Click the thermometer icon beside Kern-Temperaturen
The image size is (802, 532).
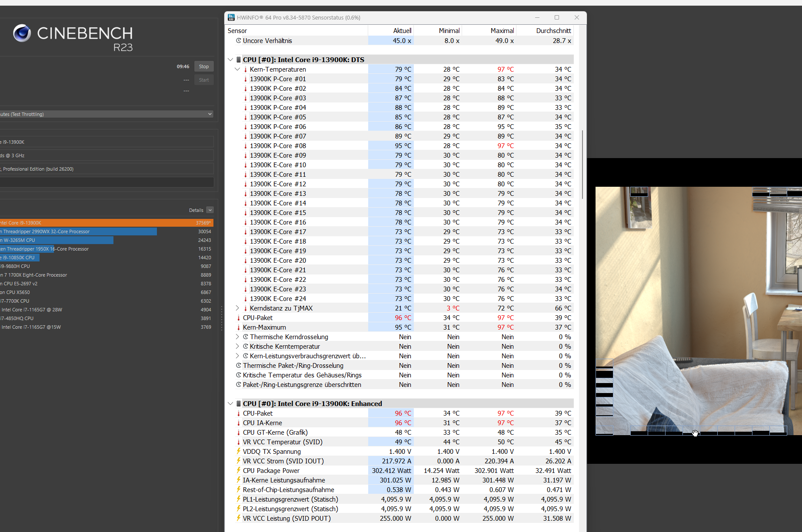pos(246,69)
